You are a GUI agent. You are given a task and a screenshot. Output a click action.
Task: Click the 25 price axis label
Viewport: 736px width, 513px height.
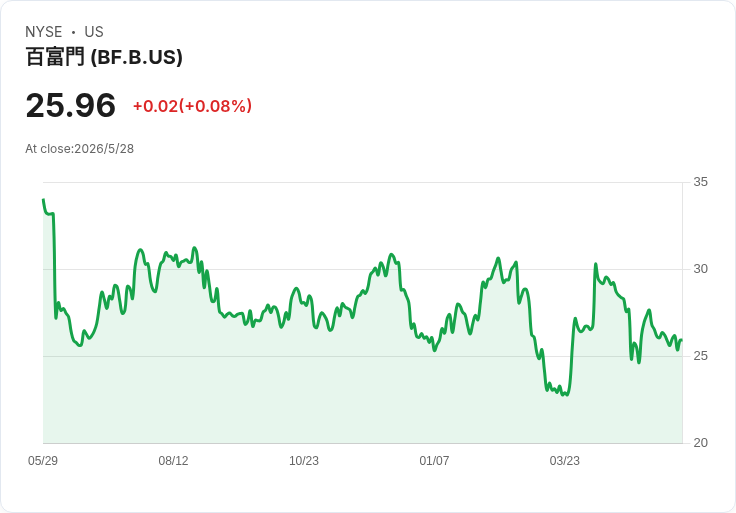click(700, 356)
